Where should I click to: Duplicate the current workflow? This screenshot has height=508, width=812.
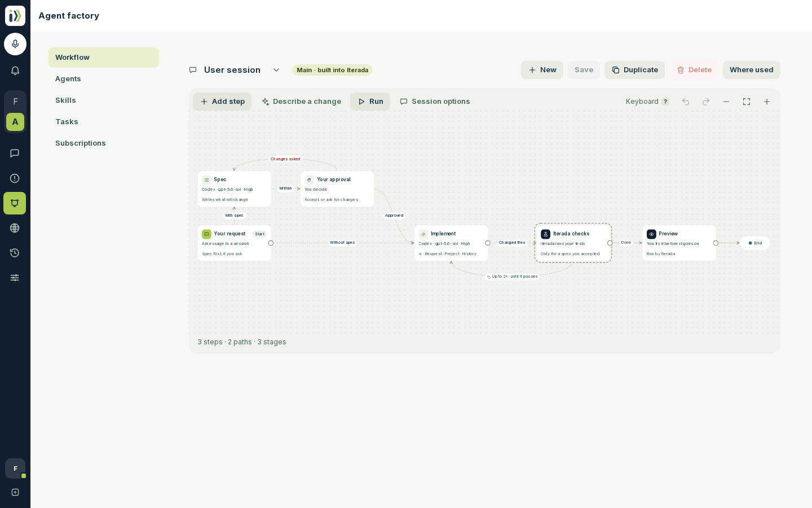(634, 70)
